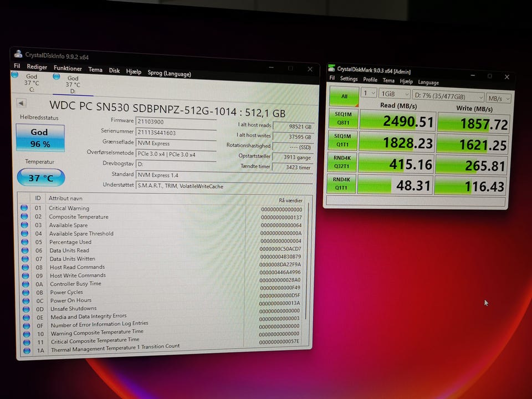
Task: Run the SEQ1M Q1T1 benchmark
Action: click(x=342, y=140)
